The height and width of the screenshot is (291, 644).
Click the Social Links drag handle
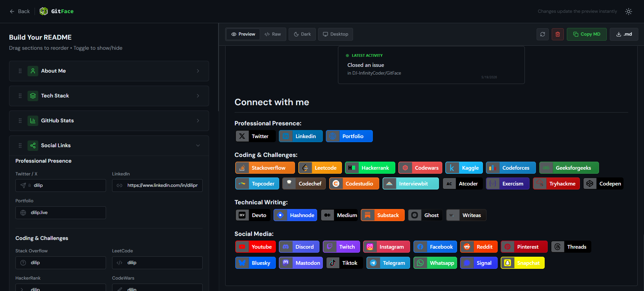click(20, 145)
